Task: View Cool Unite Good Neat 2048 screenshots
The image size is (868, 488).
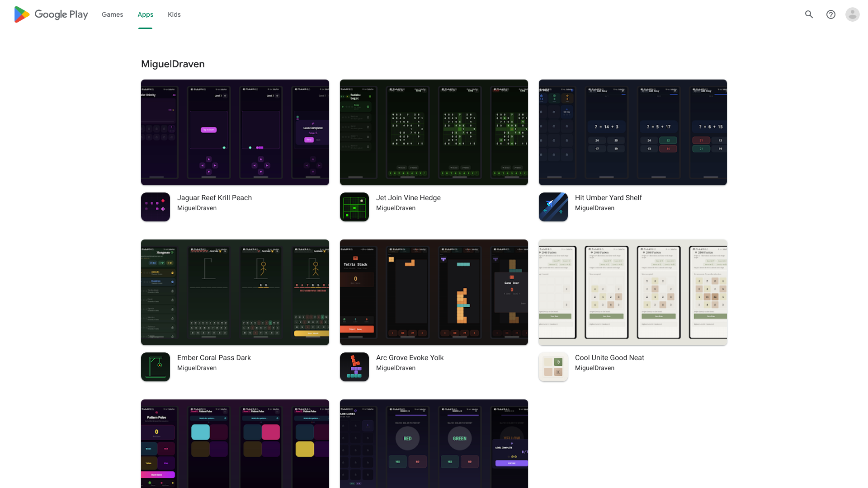Action: pos(633,292)
